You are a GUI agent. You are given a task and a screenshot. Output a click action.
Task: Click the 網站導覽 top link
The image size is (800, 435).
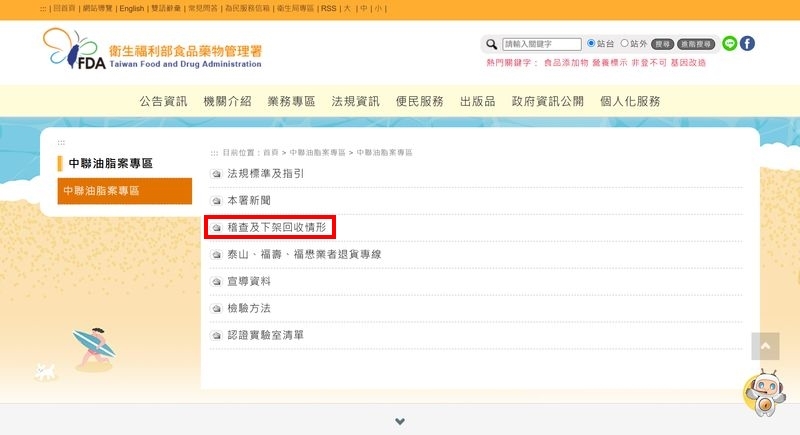tap(97, 9)
